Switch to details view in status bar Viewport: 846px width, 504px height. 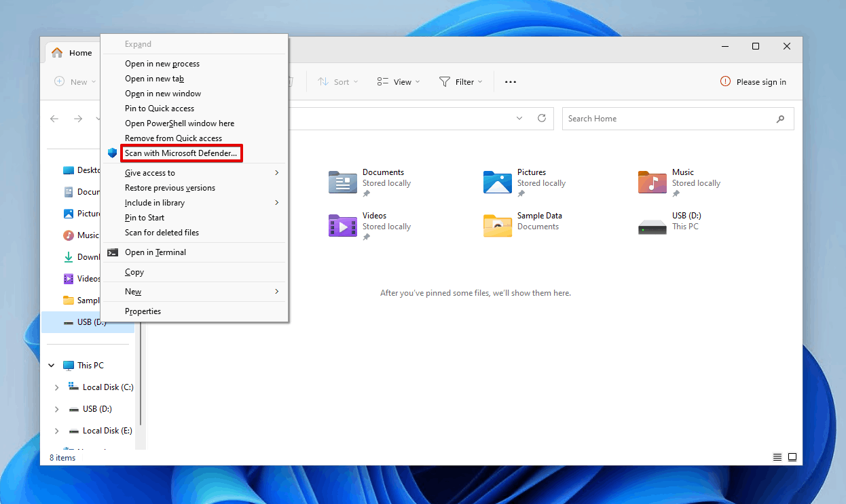777,457
